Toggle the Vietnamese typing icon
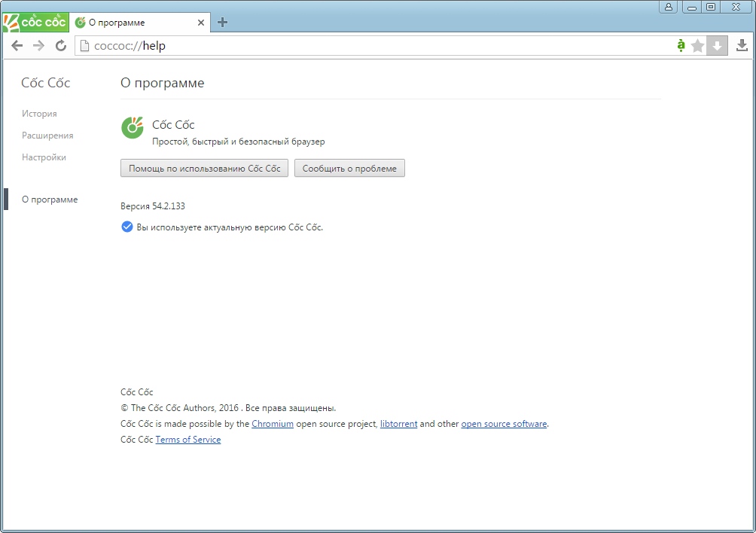756x533 pixels. (x=681, y=46)
